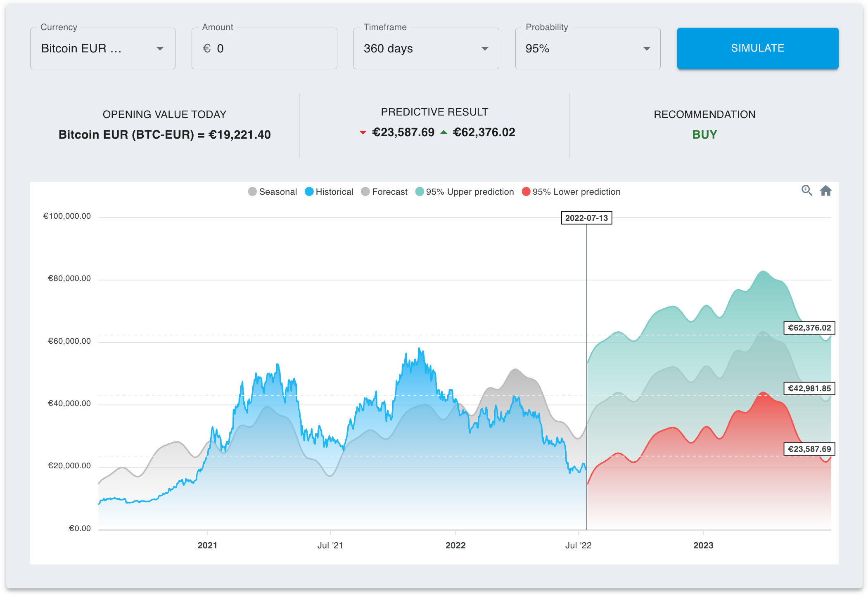Click the Jul '21 x-axis label
This screenshot has width=868, height=595.
(330, 545)
